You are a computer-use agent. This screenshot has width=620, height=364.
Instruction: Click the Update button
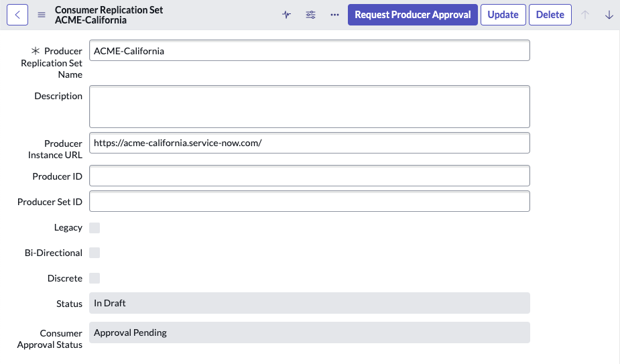click(503, 15)
